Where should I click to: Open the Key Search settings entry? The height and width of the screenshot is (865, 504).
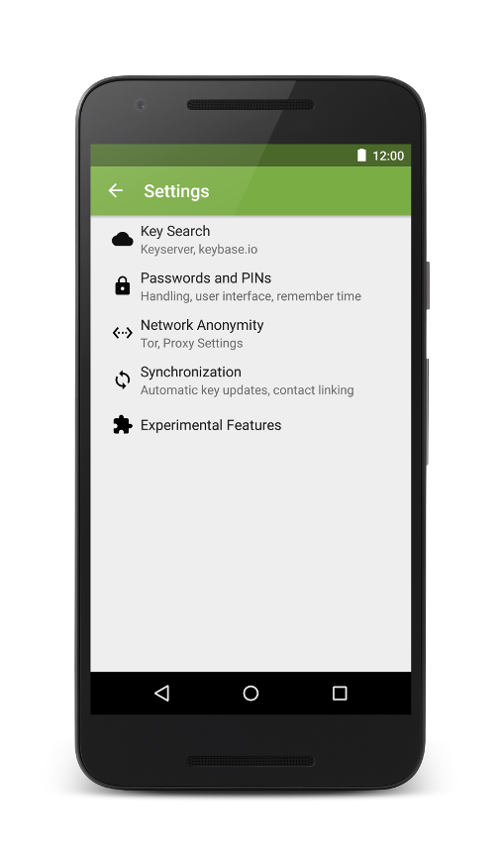251,240
